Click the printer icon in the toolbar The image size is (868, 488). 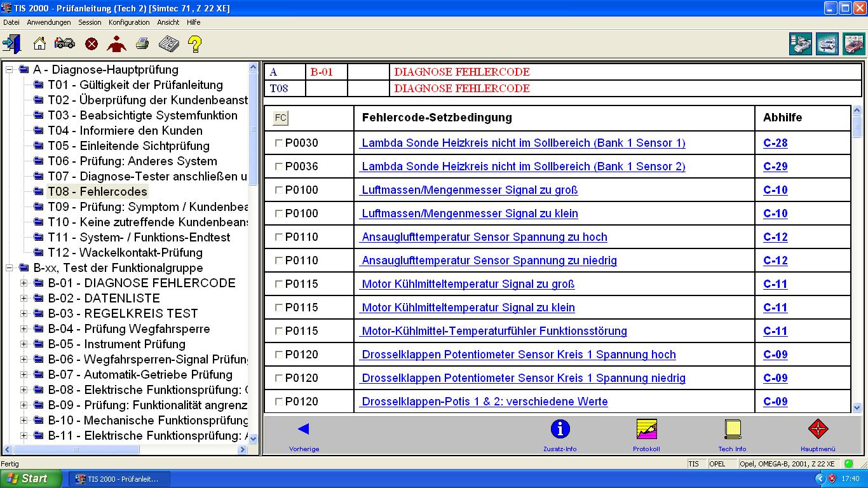pyautogui.click(x=142, y=44)
